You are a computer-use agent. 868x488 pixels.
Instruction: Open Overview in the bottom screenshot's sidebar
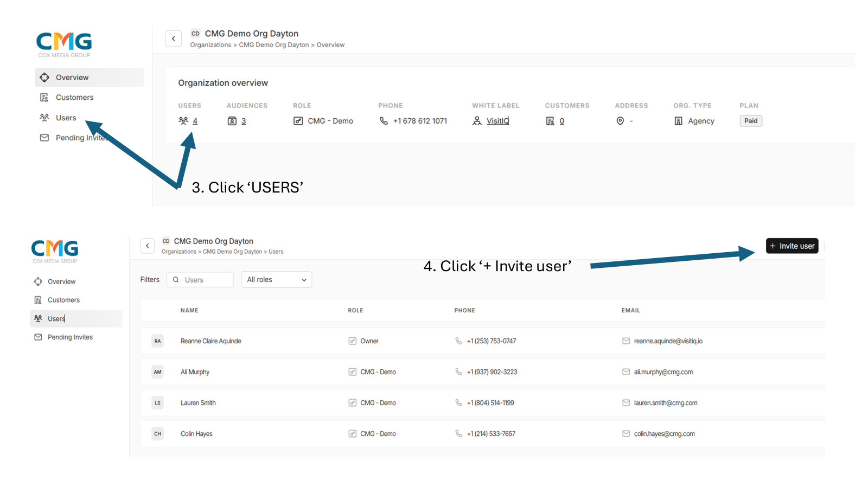(x=61, y=281)
